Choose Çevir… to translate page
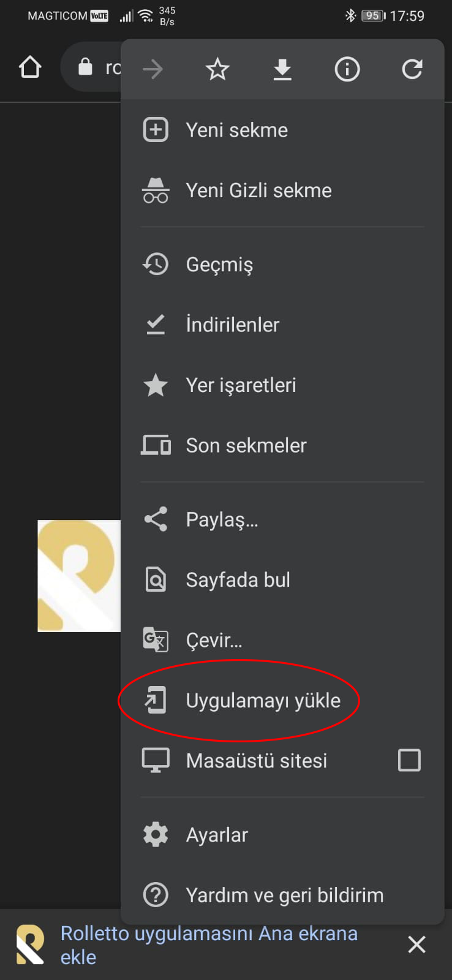 coord(214,640)
